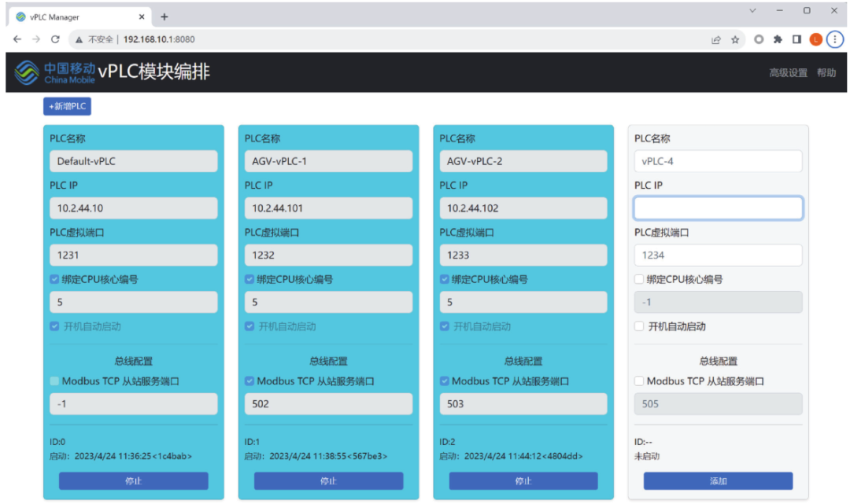
Task: Open 帮助 in the top navigation
Action: pos(826,73)
